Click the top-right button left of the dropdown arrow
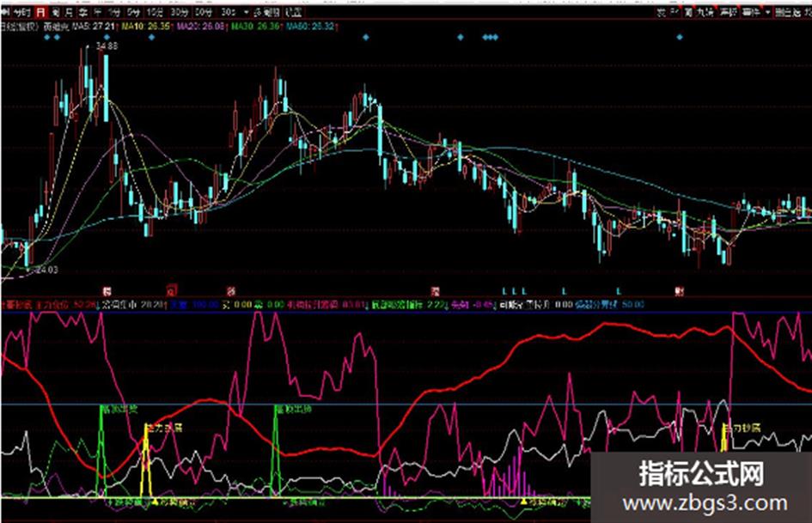This screenshot has width=812, height=523. (751, 12)
